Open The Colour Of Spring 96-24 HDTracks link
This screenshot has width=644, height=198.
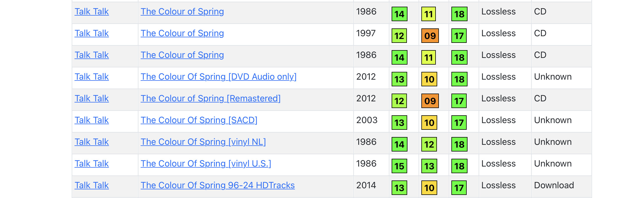218,185
